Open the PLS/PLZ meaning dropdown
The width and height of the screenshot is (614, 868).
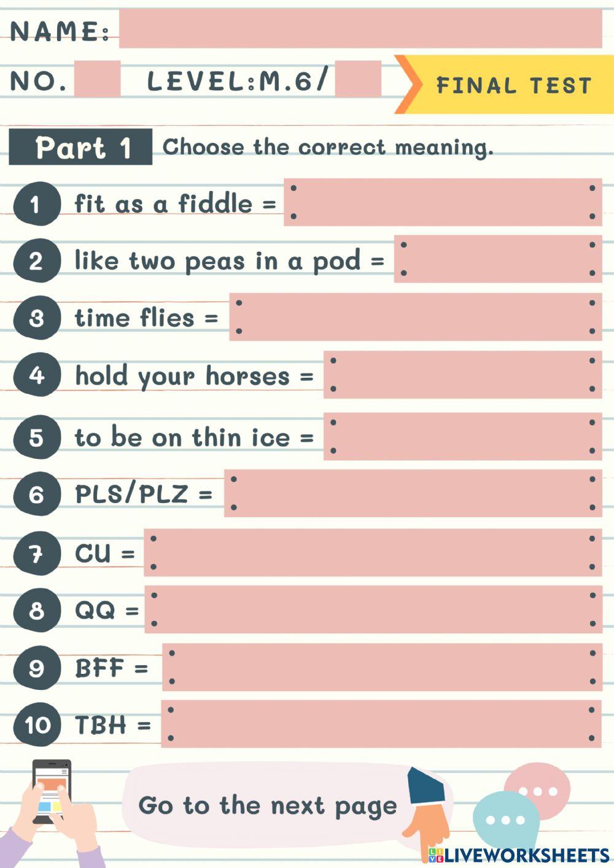413,493
